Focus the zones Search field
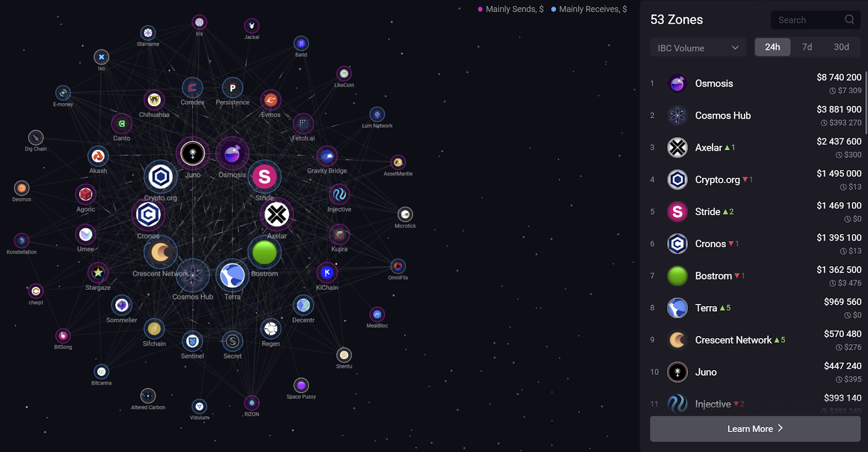 [x=815, y=20]
